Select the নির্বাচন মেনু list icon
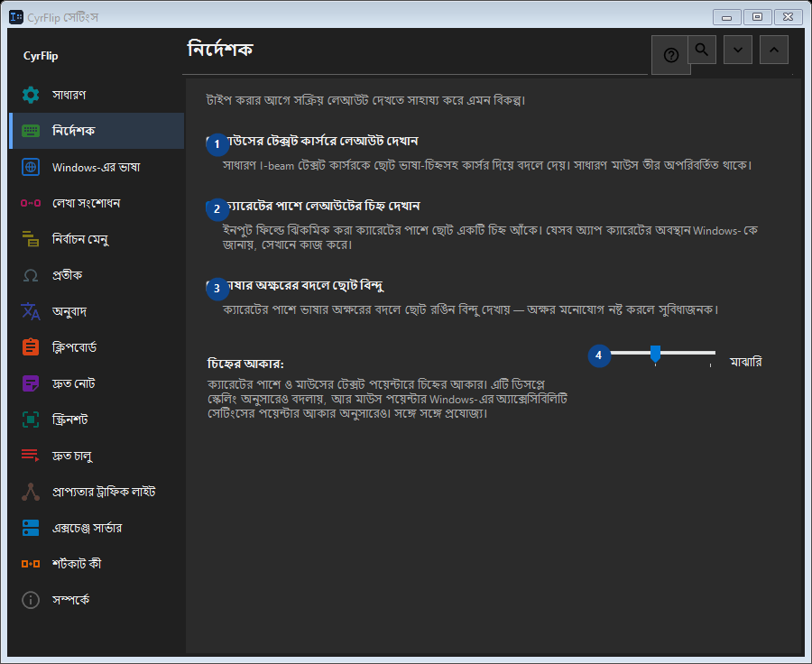 (31, 239)
